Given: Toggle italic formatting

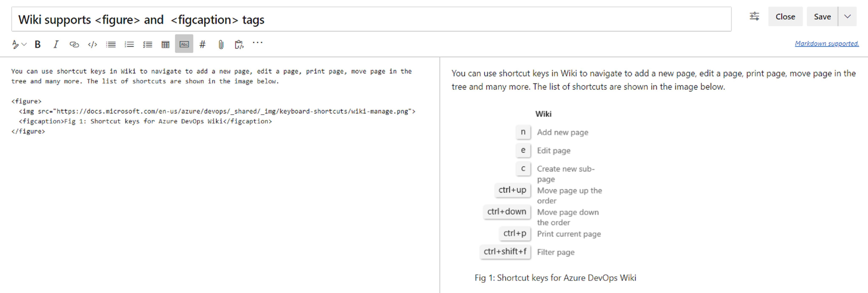Looking at the screenshot, I should pos(56,44).
